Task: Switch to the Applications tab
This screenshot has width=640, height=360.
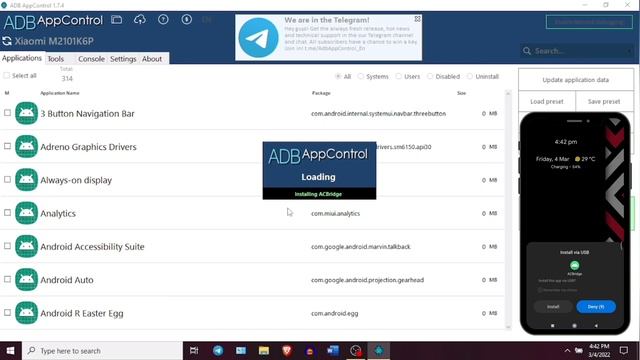Action: (22, 58)
